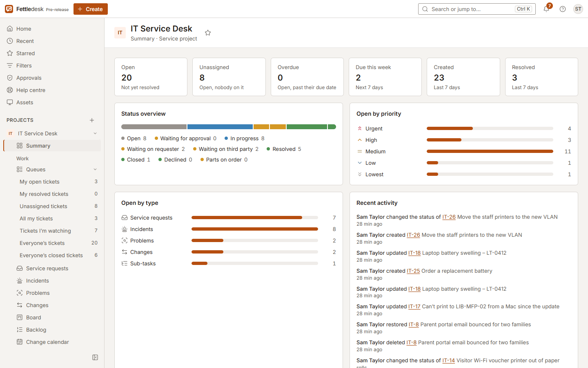Click the Help centre lifebuoy icon
The image size is (588, 368).
click(10, 90)
